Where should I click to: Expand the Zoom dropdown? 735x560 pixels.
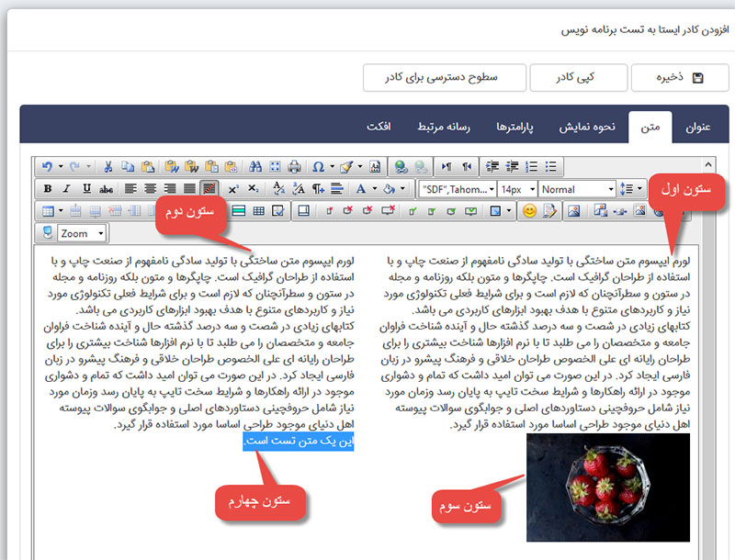click(82, 233)
